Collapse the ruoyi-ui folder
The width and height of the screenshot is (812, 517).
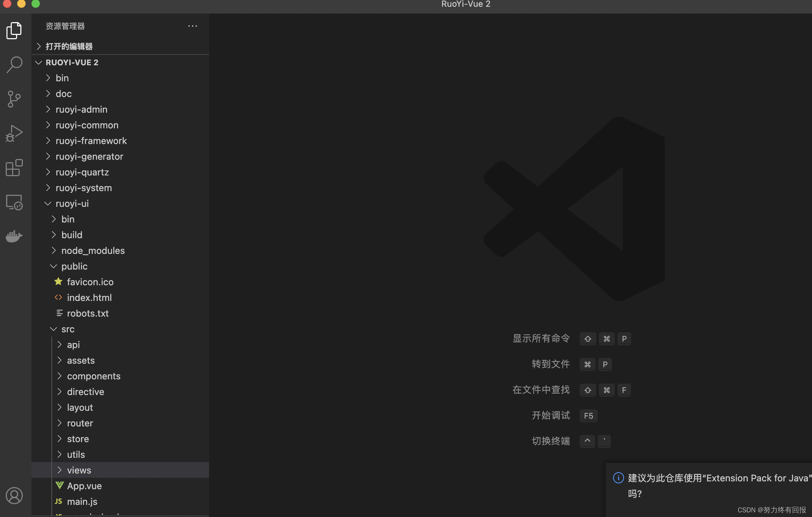tap(120, 204)
